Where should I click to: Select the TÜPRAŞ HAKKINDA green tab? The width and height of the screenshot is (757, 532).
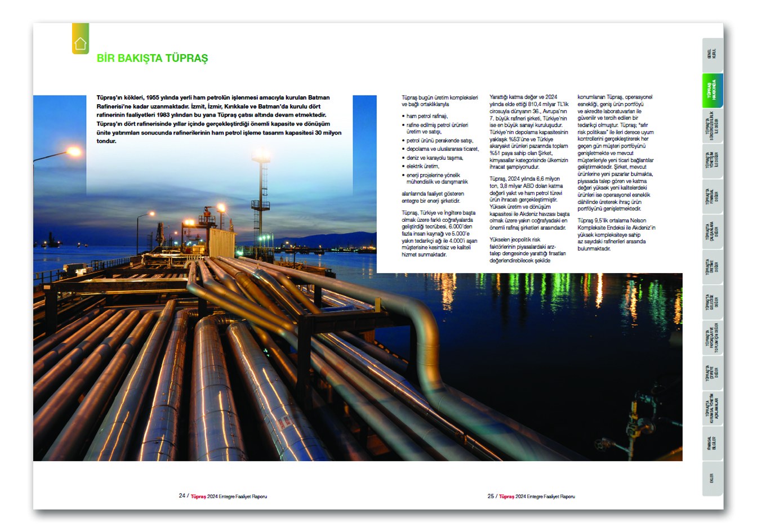713,91
